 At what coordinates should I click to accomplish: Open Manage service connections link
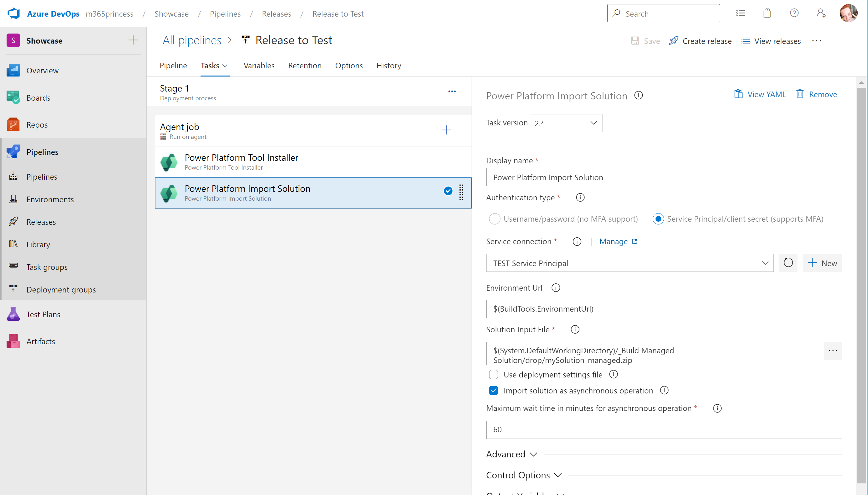[x=618, y=241]
